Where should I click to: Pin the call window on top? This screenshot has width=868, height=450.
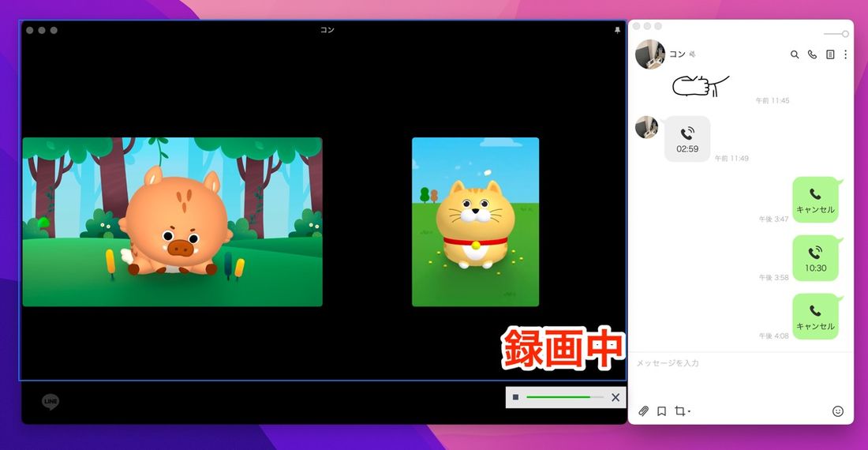[x=617, y=31]
